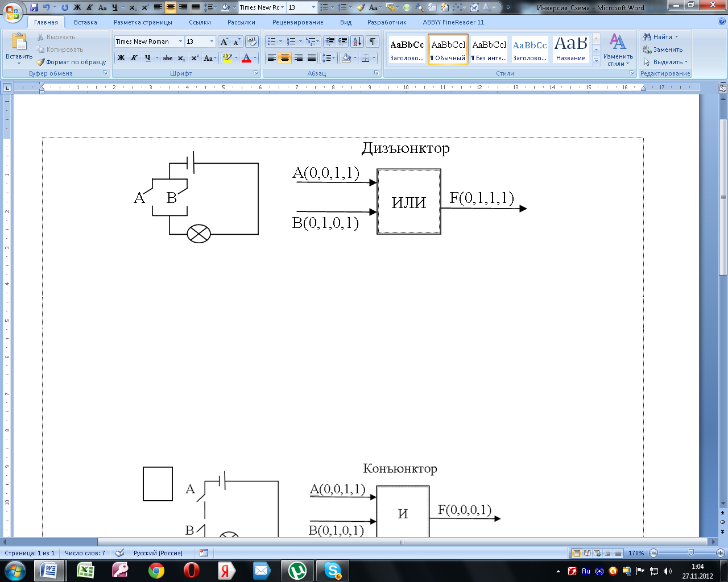Click the Shading paint bucket icon in ribbon

(346, 58)
